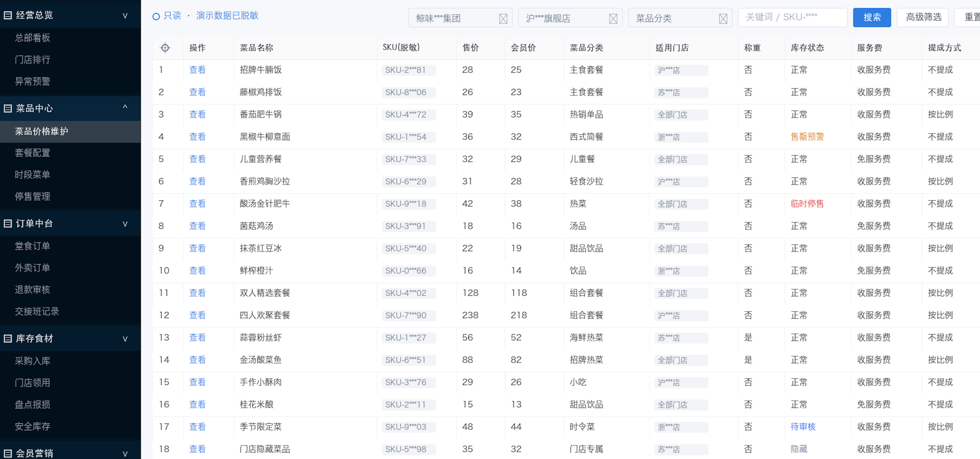980x459 pixels.
Task: Go to 停售管理 menu item
Action: (33, 197)
